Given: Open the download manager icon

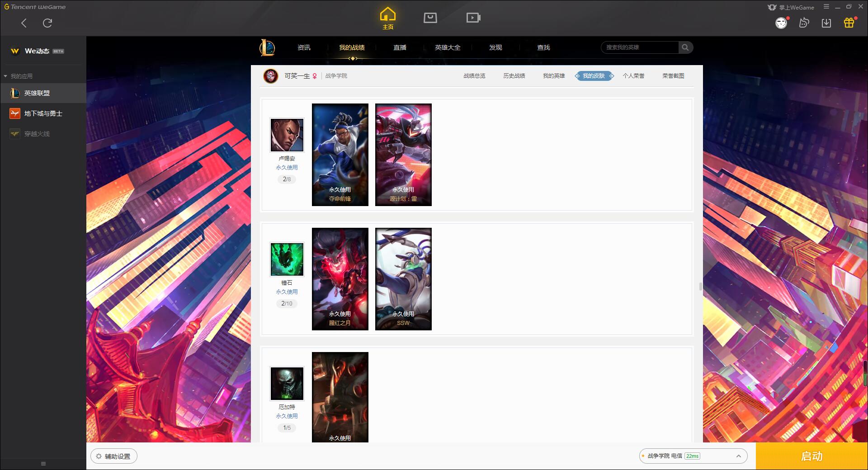Looking at the screenshot, I should click(x=826, y=23).
